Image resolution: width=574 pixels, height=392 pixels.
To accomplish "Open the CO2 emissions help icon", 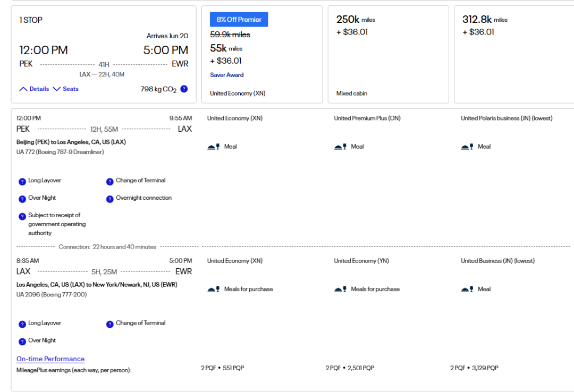I will click(184, 89).
